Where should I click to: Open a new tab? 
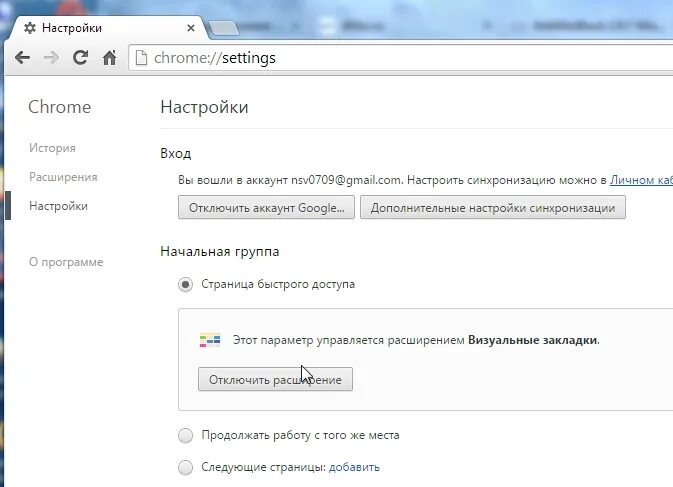[224, 29]
